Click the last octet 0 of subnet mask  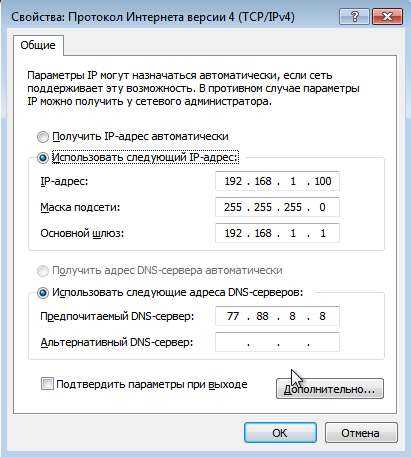[x=322, y=207]
